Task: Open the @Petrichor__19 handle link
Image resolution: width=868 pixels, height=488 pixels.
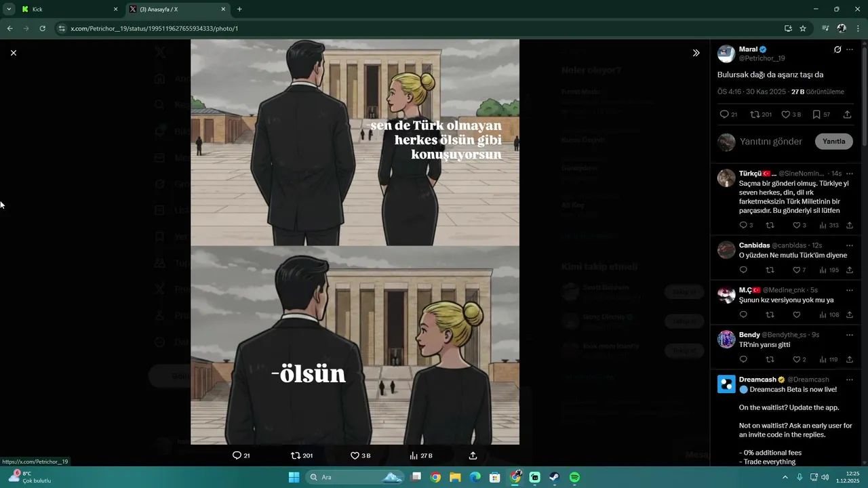Action: pos(762,58)
